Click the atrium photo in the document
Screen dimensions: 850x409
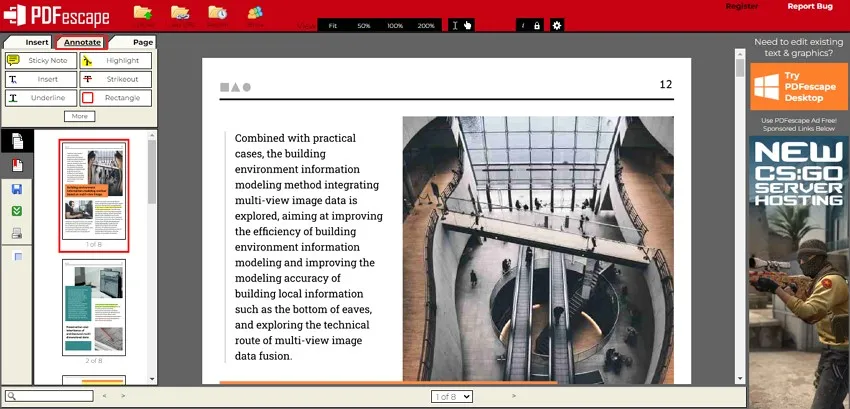point(538,250)
